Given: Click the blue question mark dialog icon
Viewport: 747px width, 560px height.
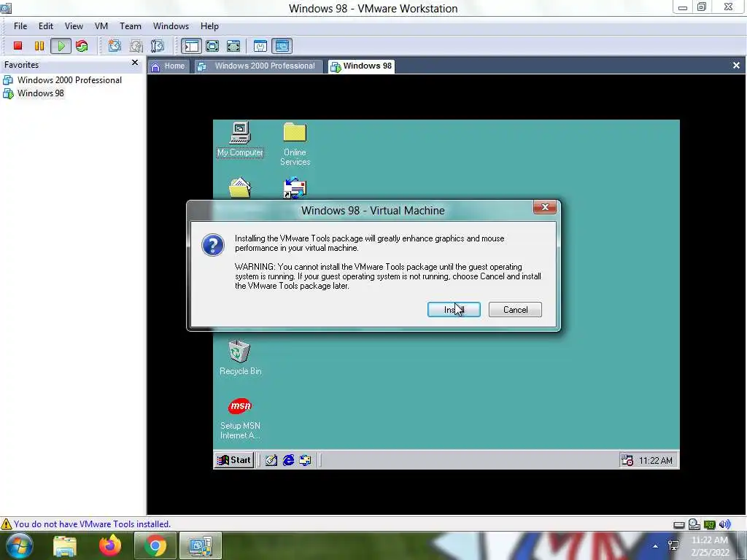Looking at the screenshot, I should click(212, 245).
